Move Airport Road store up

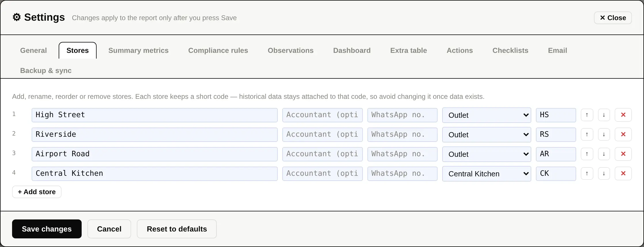click(x=587, y=154)
